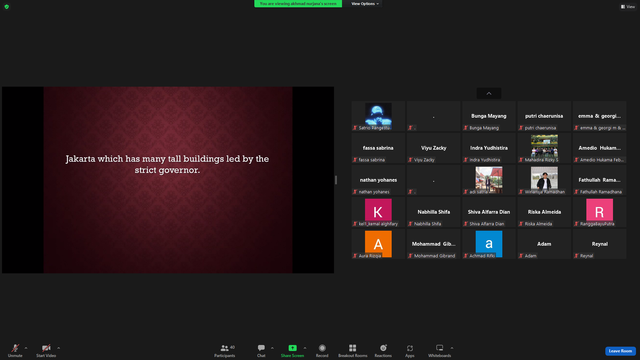This screenshot has width=640, height=360.
Task: Click the muted mic icon on Reynal's tile
Action: click(576, 256)
